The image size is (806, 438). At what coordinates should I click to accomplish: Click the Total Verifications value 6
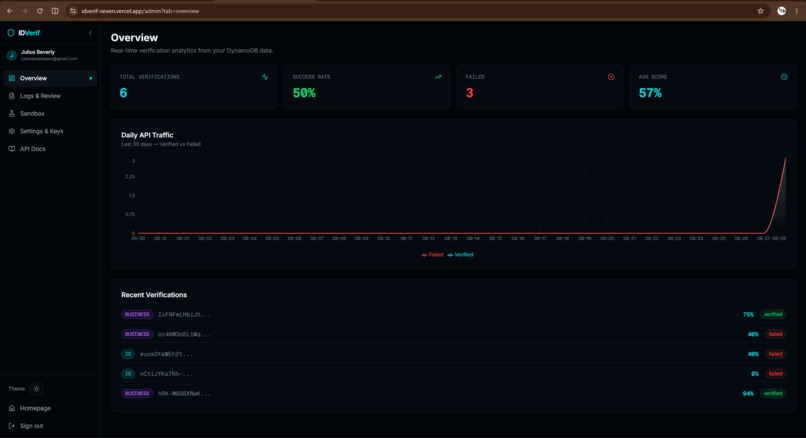pos(123,93)
